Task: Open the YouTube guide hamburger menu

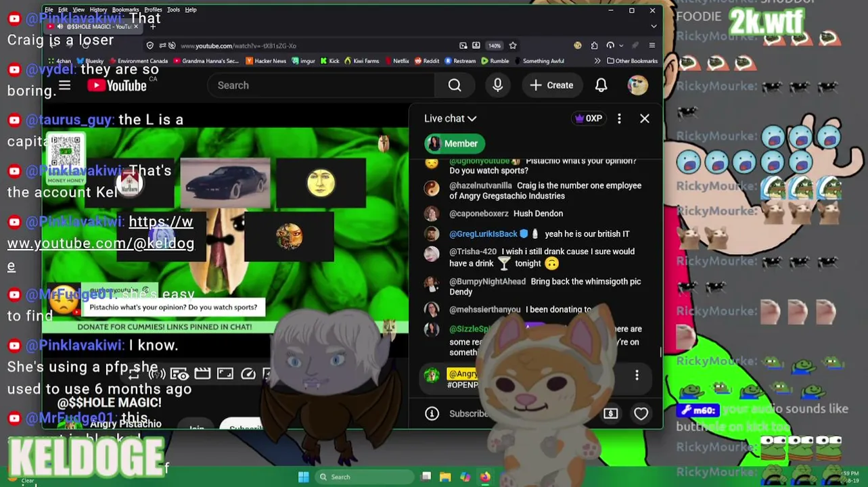Action: click(64, 85)
